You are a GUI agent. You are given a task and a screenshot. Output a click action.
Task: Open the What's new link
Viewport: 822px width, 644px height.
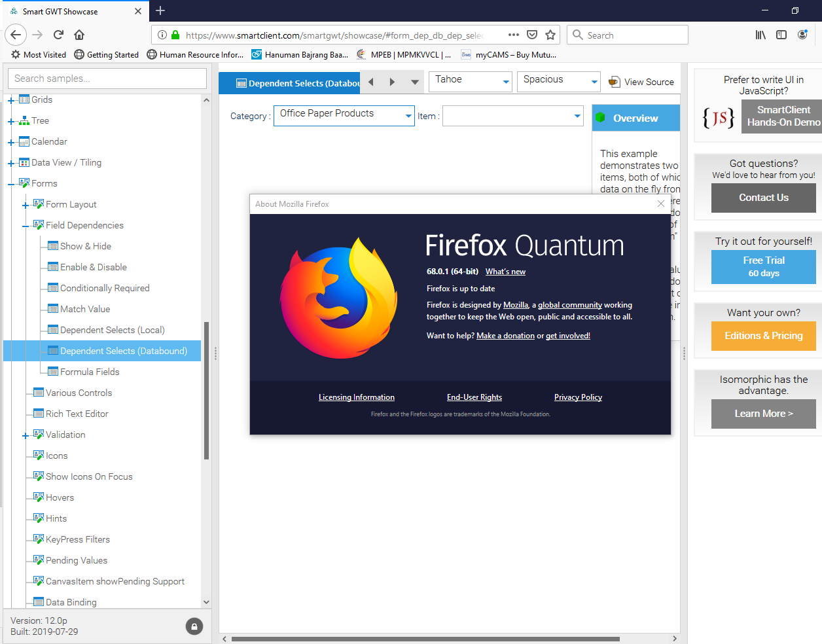click(x=505, y=272)
